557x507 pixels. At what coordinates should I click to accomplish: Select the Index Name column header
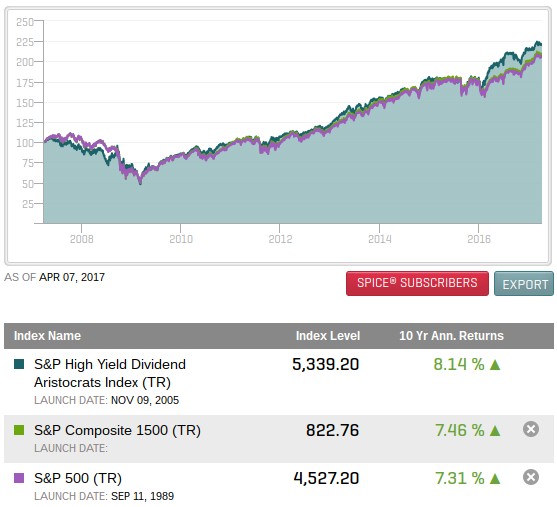tap(47, 336)
